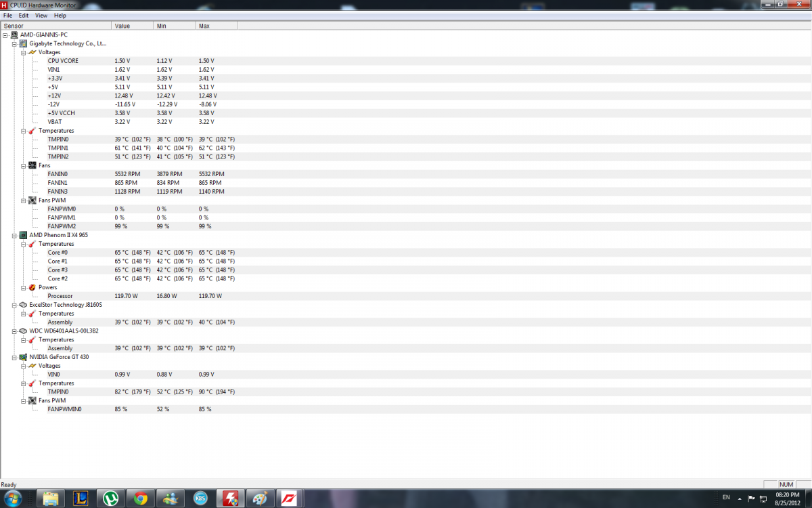Open Paint from the taskbar

point(261,499)
